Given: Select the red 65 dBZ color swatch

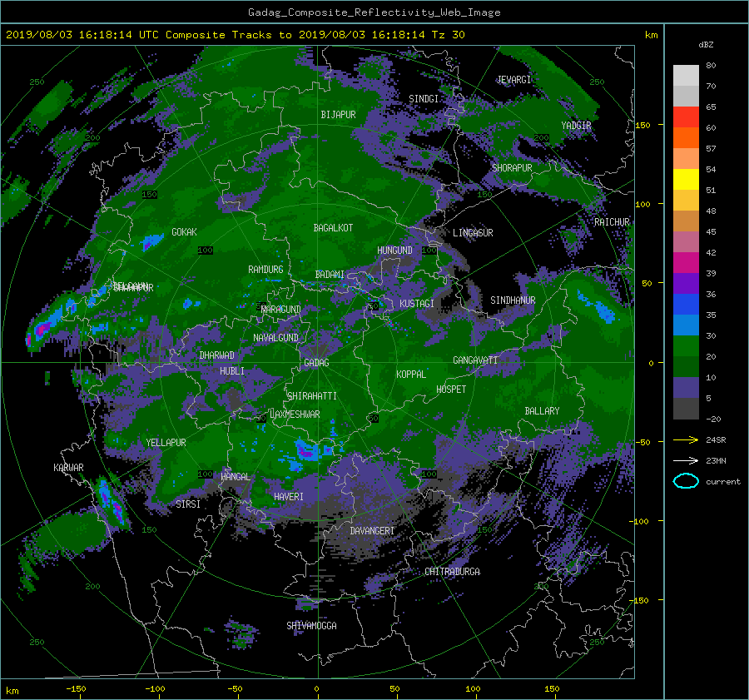Looking at the screenshot, I should point(686,117).
